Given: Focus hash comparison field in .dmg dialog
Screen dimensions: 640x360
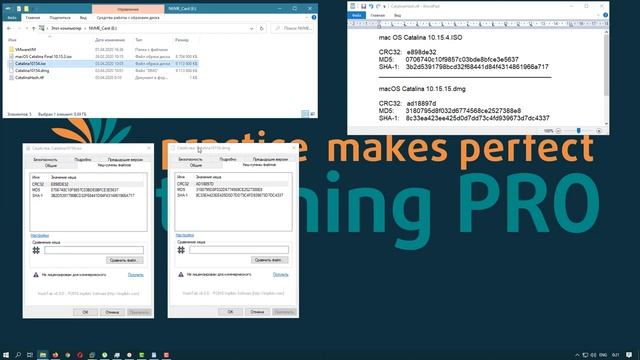Looking at the screenshot, I should click(239, 249).
